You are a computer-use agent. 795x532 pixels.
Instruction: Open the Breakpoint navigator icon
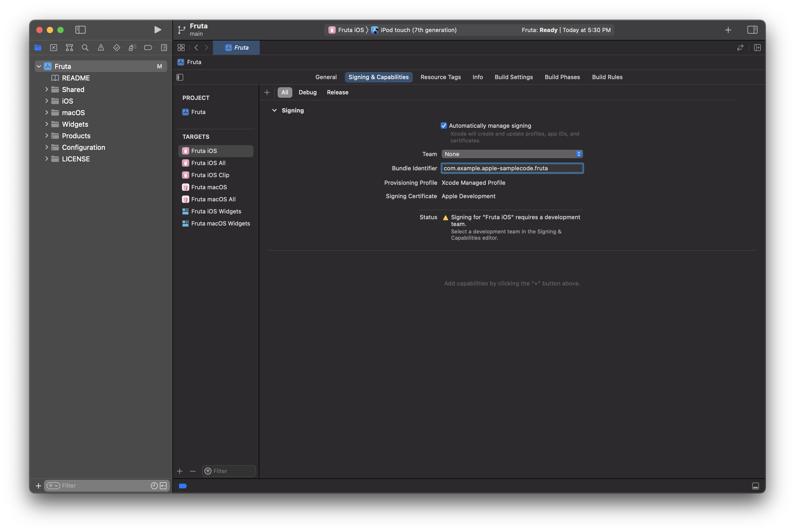(148, 48)
